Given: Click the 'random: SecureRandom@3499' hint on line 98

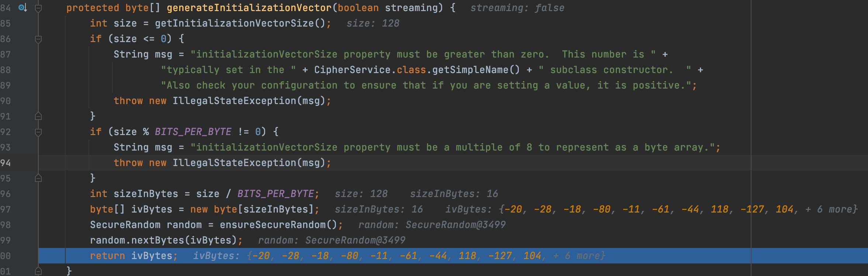Looking at the screenshot, I should click(x=432, y=225).
